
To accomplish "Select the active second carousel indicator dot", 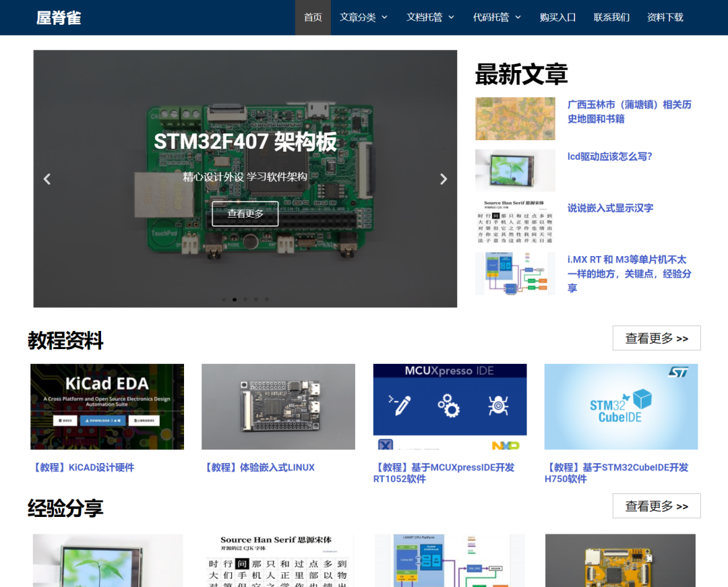I will 235,300.
